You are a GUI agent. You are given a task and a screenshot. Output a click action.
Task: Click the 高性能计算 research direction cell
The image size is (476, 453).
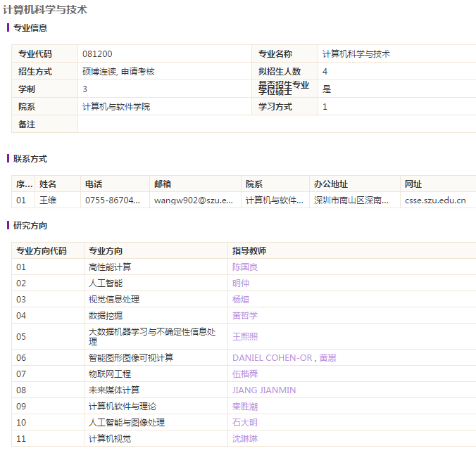(x=110, y=267)
